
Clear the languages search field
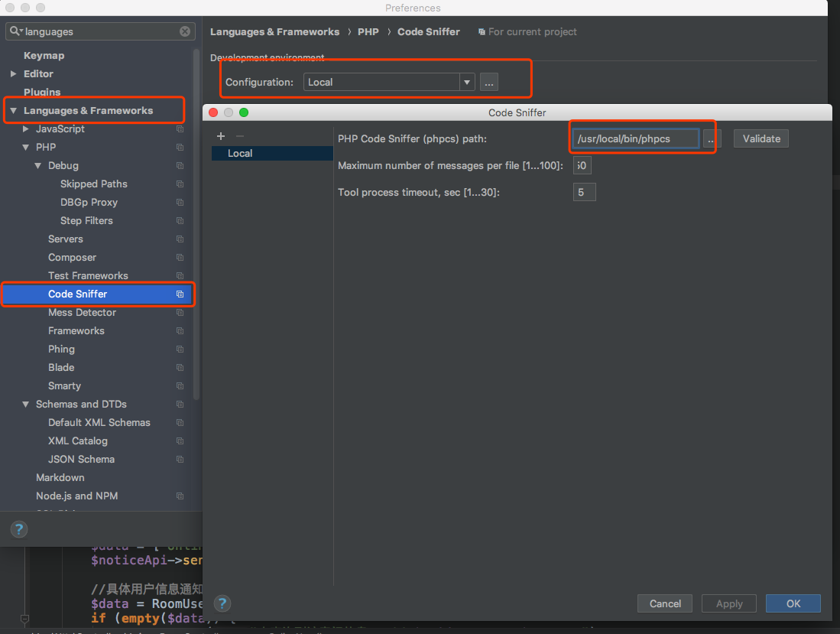185,31
